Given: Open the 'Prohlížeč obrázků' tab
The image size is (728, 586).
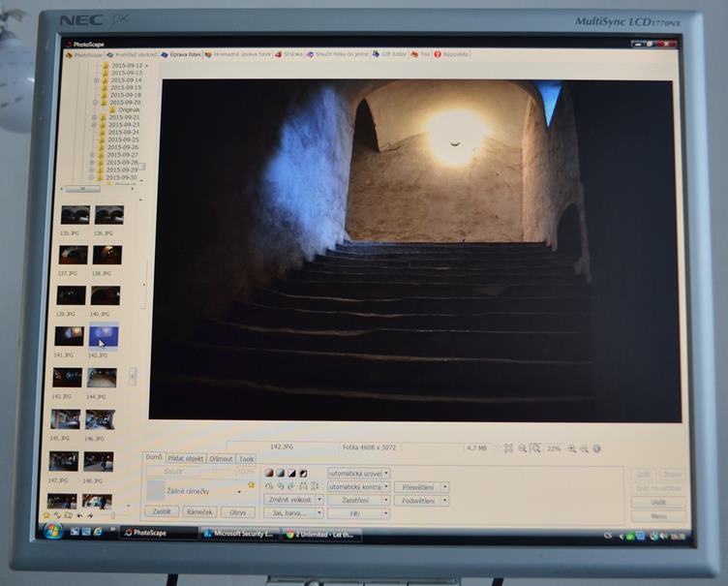Looking at the screenshot, I should pos(132,55).
